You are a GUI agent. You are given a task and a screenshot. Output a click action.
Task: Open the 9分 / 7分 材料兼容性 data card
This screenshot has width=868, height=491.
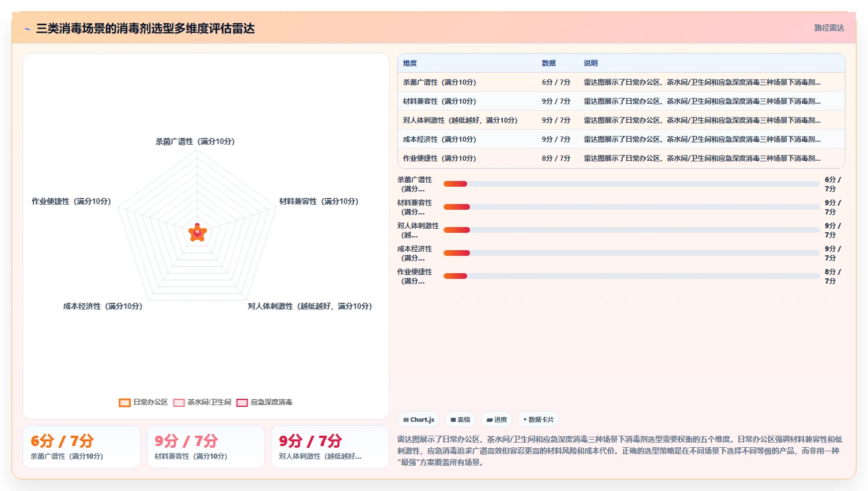click(x=206, y=447)
